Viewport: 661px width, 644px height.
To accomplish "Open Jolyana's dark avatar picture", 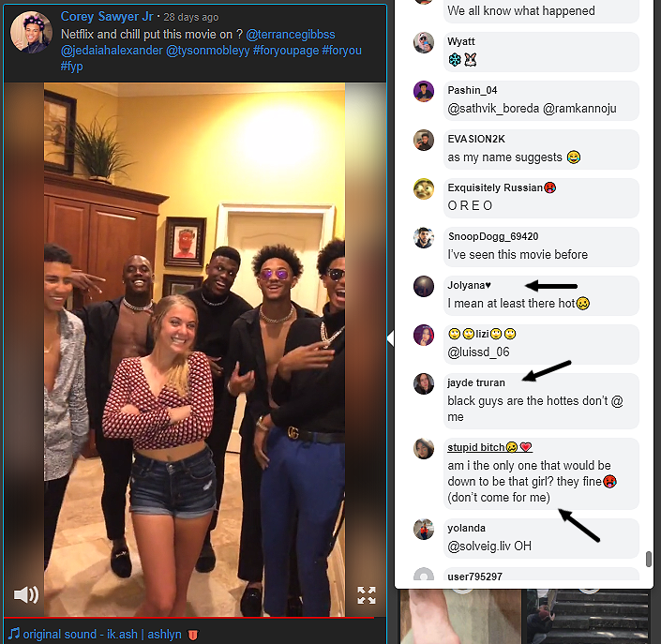I will 424,287.
